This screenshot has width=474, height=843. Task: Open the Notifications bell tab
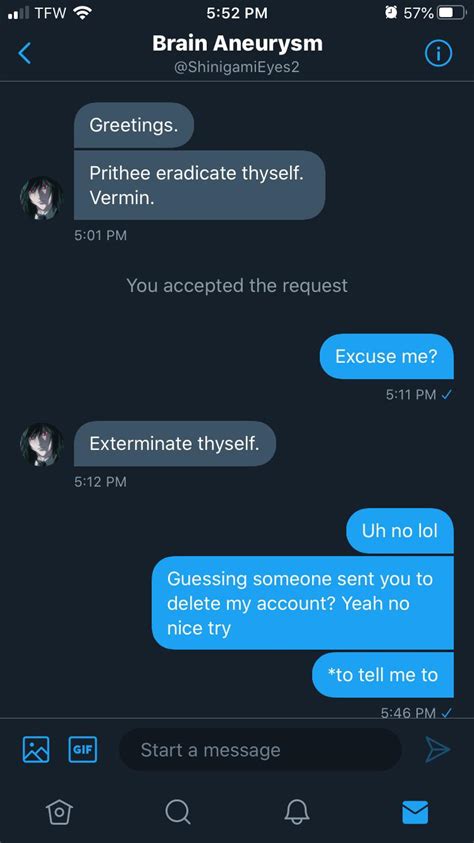(297, 811)
